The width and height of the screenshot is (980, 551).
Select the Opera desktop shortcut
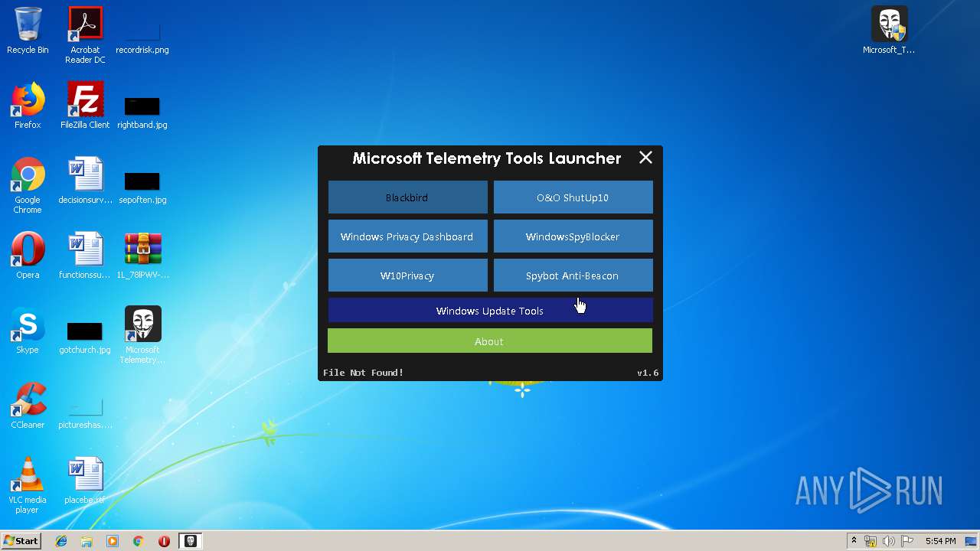(28, 256)
